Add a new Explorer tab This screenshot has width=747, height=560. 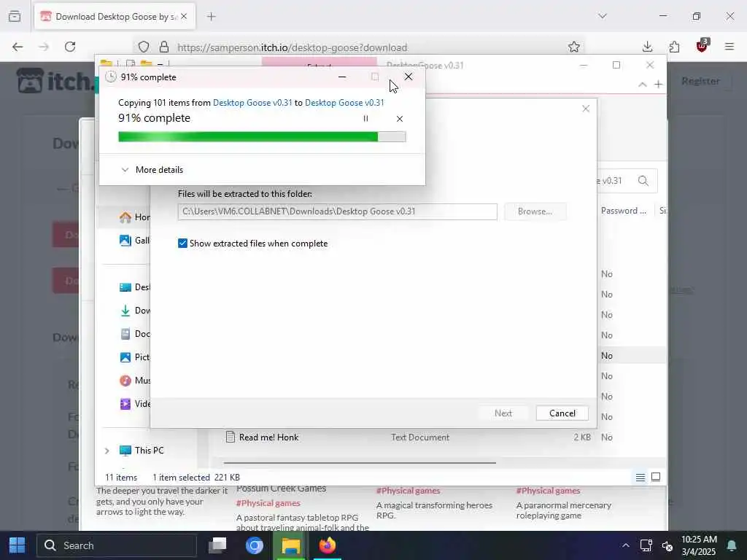(x=658, y=85)
